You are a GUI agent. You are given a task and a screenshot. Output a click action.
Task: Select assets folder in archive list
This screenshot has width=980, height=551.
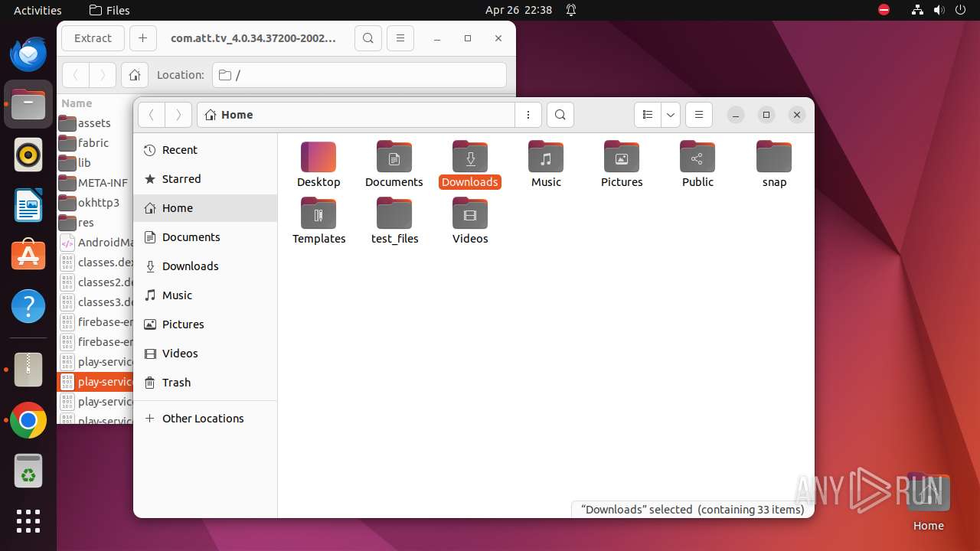[x=96, y=123]
